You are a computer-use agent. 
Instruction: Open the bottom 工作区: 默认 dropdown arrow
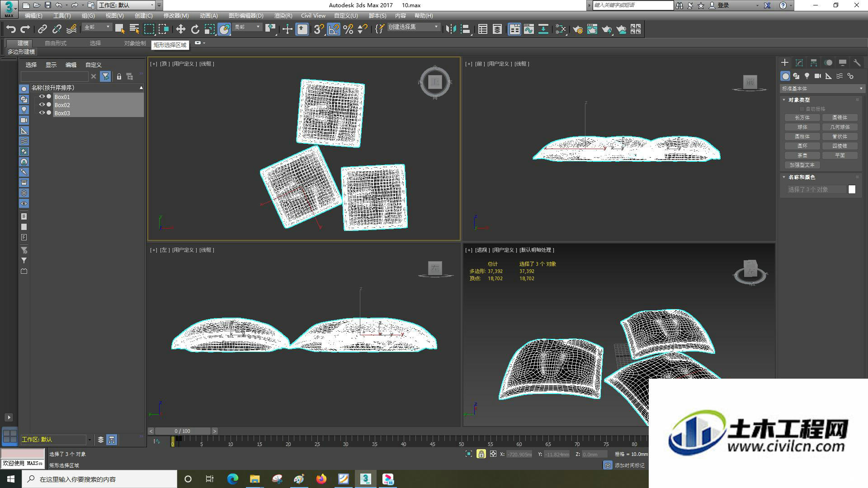[89, 440]
